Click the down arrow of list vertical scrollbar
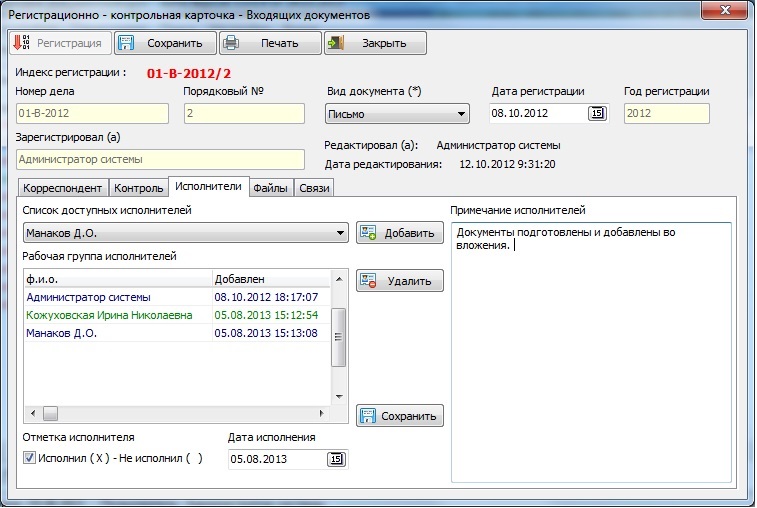The height and width of the screenshot is (508, 757). coord(339,397)
